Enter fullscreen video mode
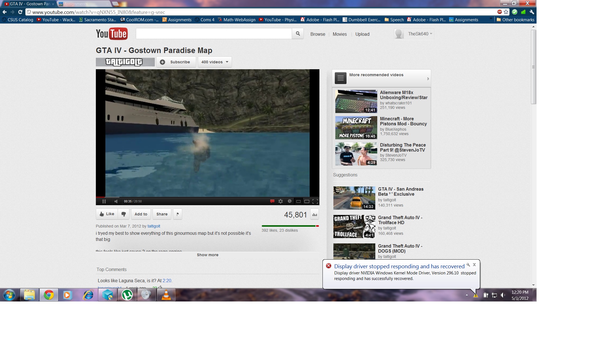This screenshot has height=364, width=593. click(315, 201)
